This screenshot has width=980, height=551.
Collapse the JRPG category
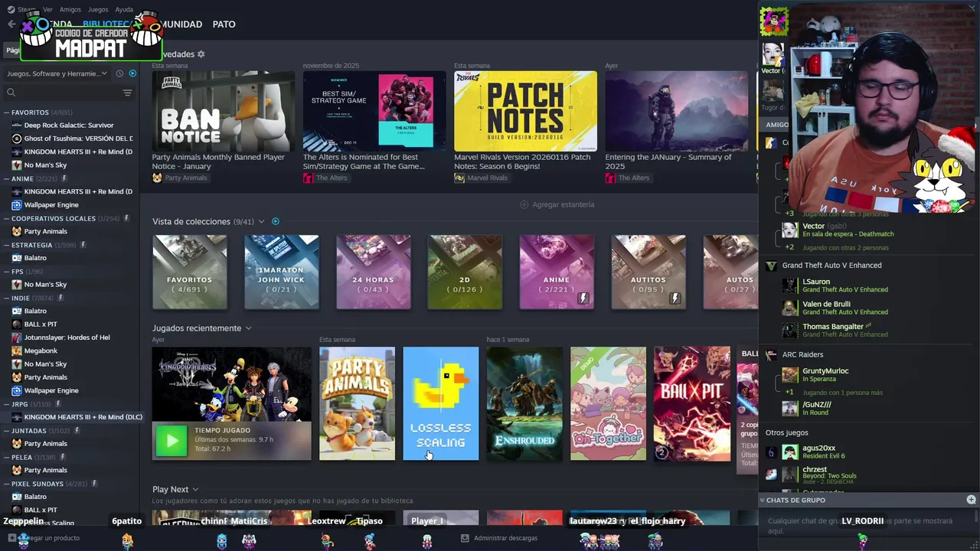tap(7, 404)
